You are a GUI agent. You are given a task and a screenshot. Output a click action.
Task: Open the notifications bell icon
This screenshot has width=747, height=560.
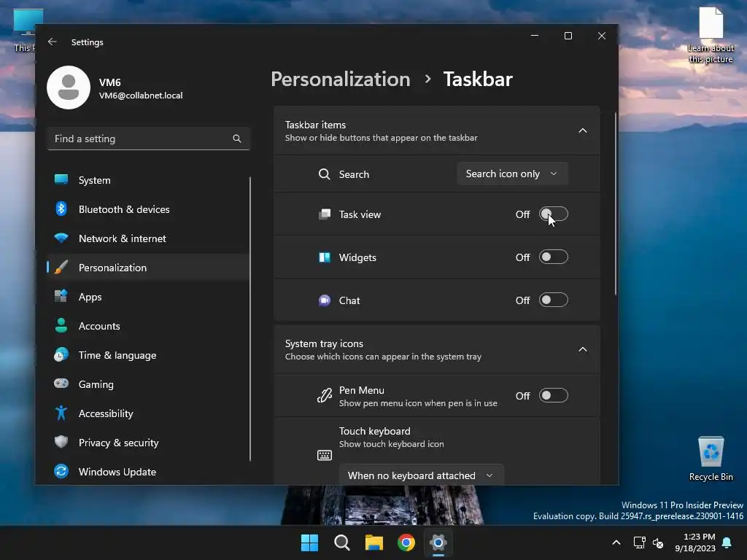tap(727, 542)
